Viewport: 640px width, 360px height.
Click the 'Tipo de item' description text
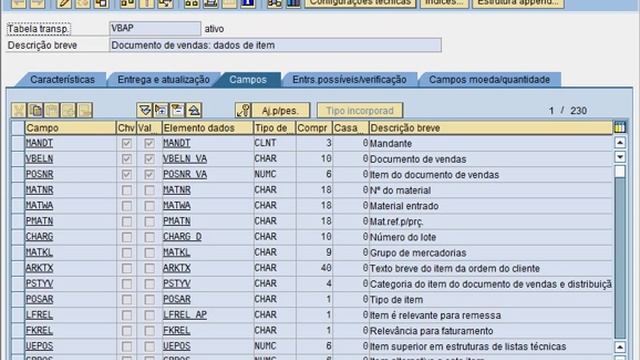(396, 300)
